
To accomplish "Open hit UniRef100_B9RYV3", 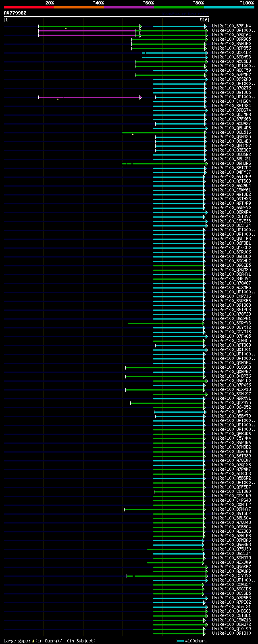I will pyautogui.click(x=231, y=323).
